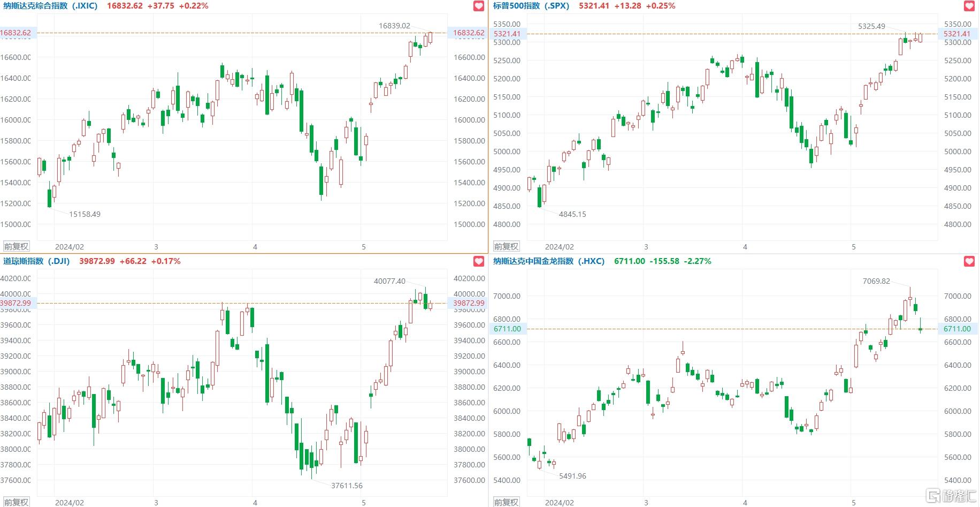Image resolution: width=980 pixels, height=507 pixels.
Task: Click the 标普500指数 (.SPX) title
Action: click(531, 6)
